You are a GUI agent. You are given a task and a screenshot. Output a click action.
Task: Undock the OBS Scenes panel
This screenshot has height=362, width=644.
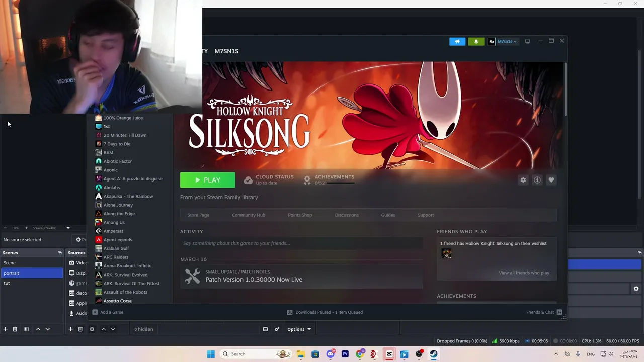click(60, 253)
